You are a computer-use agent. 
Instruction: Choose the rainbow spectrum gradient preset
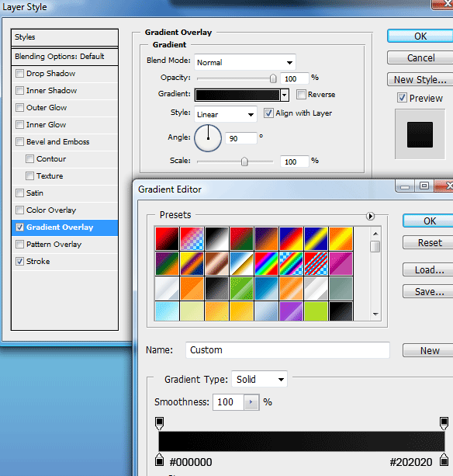[266, 263]
